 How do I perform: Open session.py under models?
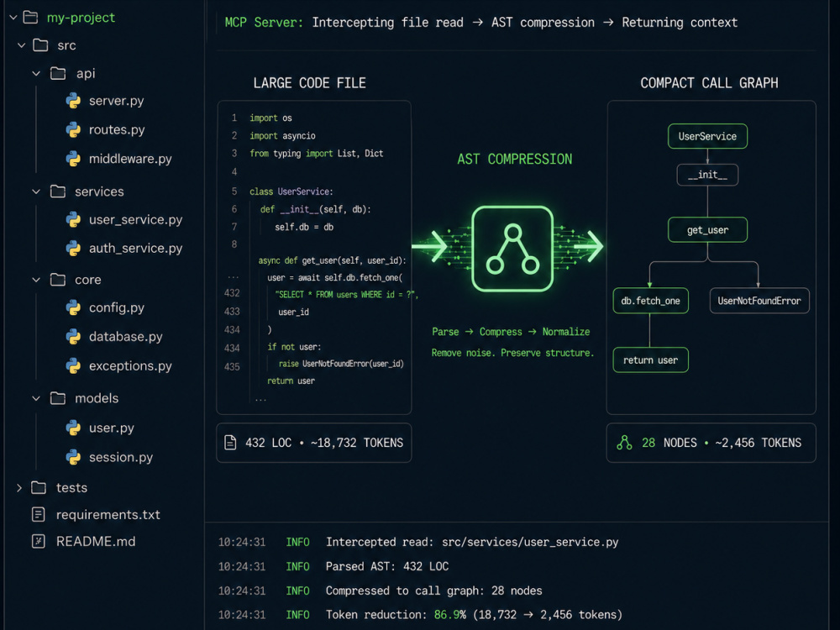click(x=120, y=457)
